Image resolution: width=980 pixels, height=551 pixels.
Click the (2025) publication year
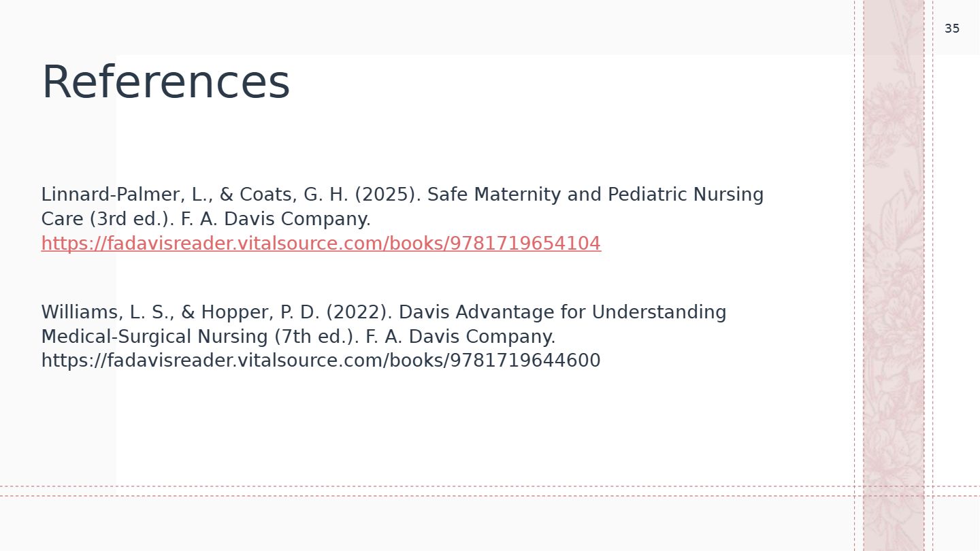(x=385, y=195)
